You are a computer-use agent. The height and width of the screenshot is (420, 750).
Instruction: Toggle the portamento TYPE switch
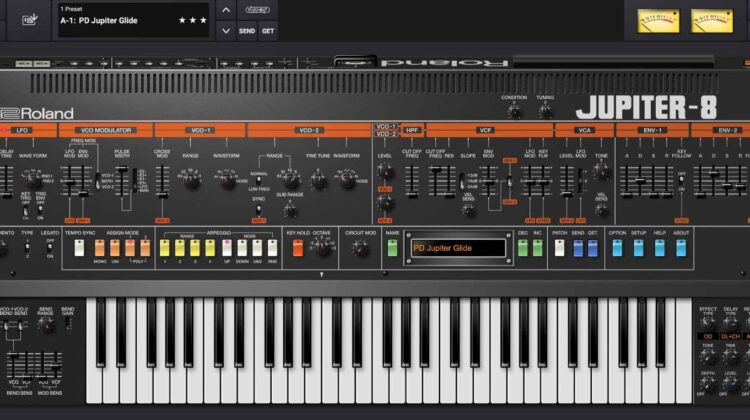[27, 248]
